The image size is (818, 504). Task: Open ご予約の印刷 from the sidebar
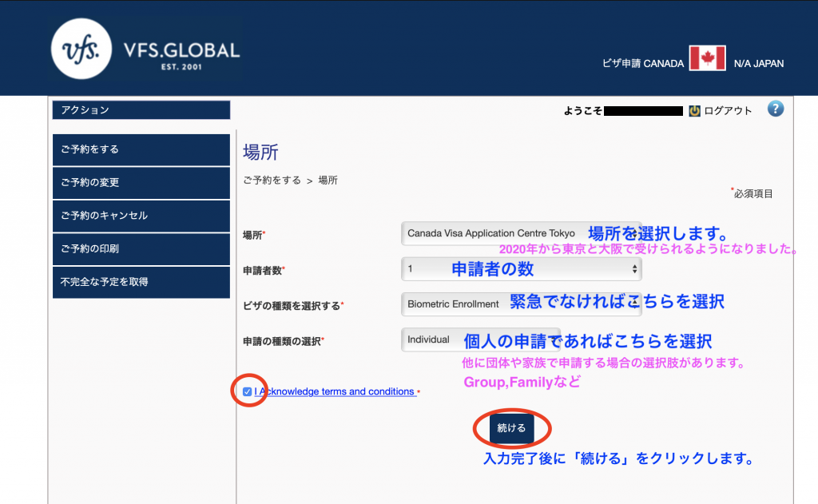click(141, 249)
